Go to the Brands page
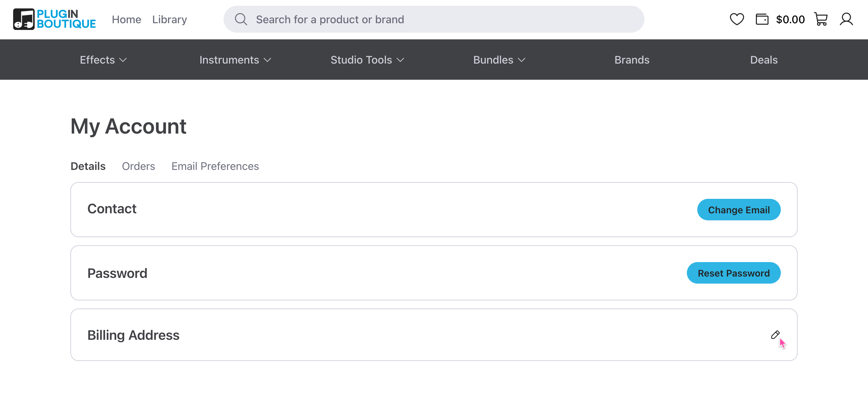Screen dimensions: 868x398 point(631,60)
